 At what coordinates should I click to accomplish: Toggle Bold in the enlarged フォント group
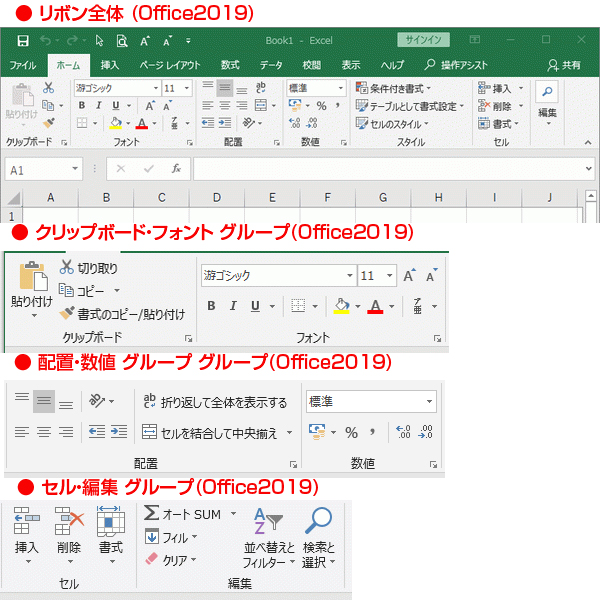click(211, 306)
